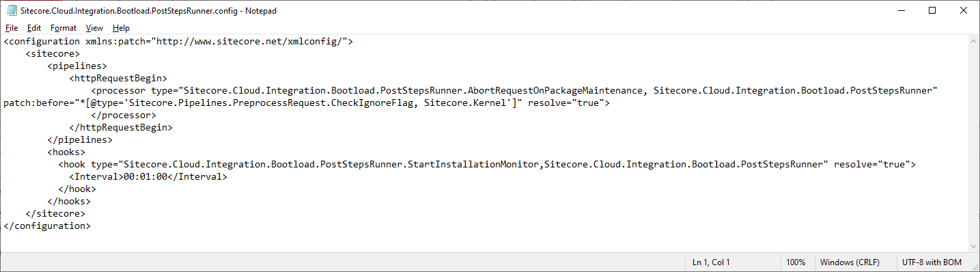Place cursor in the Interval value 00:01:00
The height and width of the screenshot is (272, 980).
144,176
